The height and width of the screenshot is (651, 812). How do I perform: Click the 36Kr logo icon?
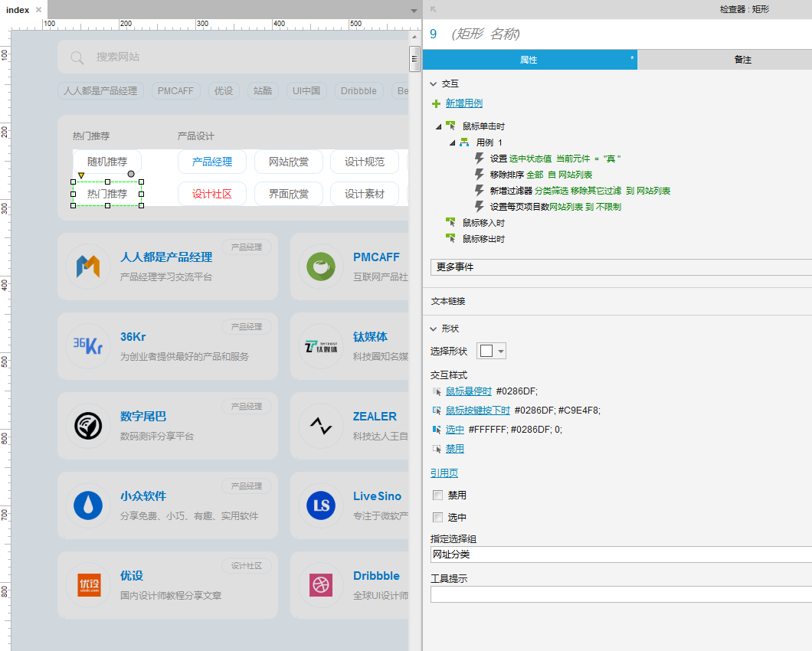click(x=88, y=345)
